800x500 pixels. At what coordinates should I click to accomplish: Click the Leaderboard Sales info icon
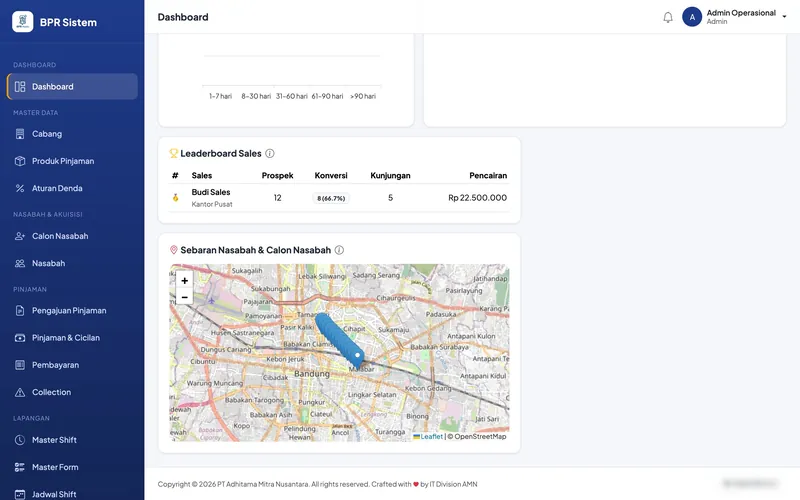point(270,153)
